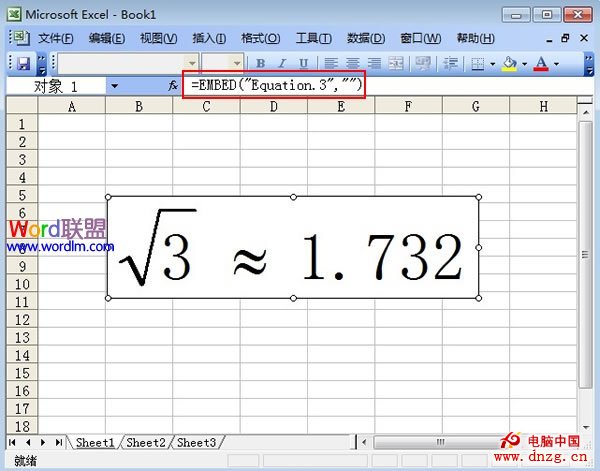The height and width of the screenshot is (471, 600).
Task: Select row 13 header
Action: (22, 337)
